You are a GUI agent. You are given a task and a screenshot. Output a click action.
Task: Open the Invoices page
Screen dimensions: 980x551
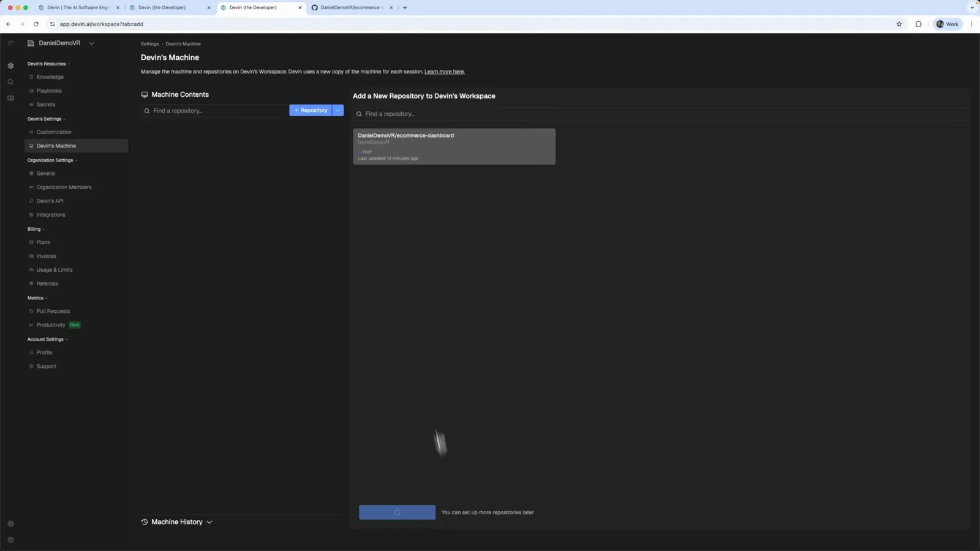pyautogui.click(x=46, y=256)
